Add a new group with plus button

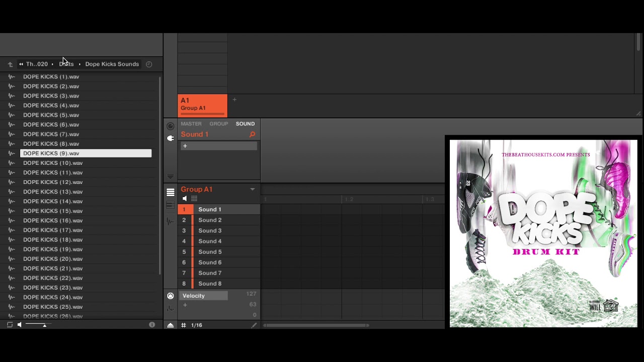pyautogui.click(x=234, y=100)
